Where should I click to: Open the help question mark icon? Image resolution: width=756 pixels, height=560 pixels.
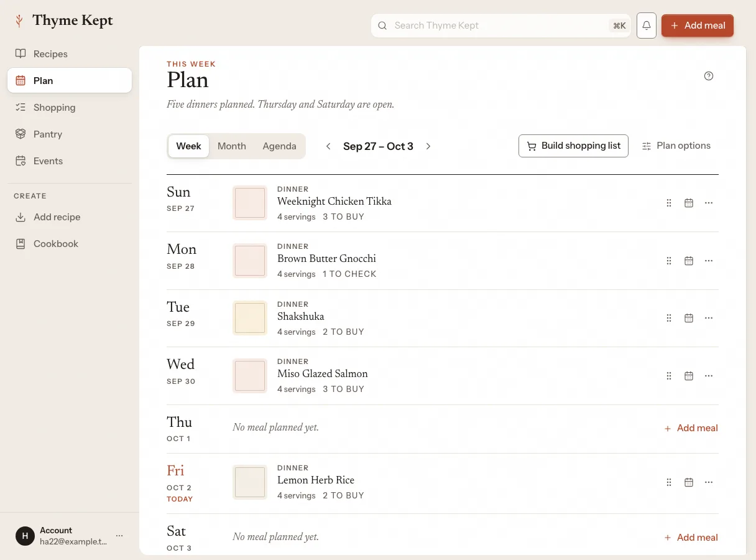[709, 76]
